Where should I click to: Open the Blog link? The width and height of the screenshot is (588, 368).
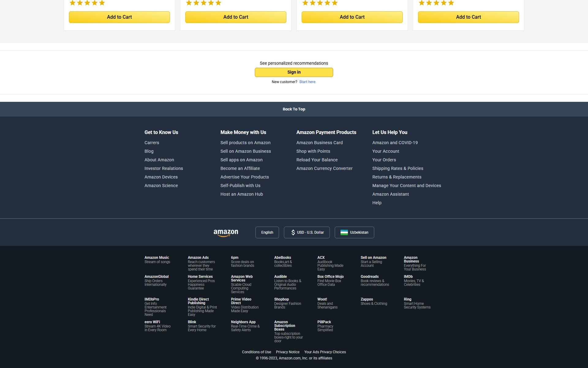click(x=149, y=151)
